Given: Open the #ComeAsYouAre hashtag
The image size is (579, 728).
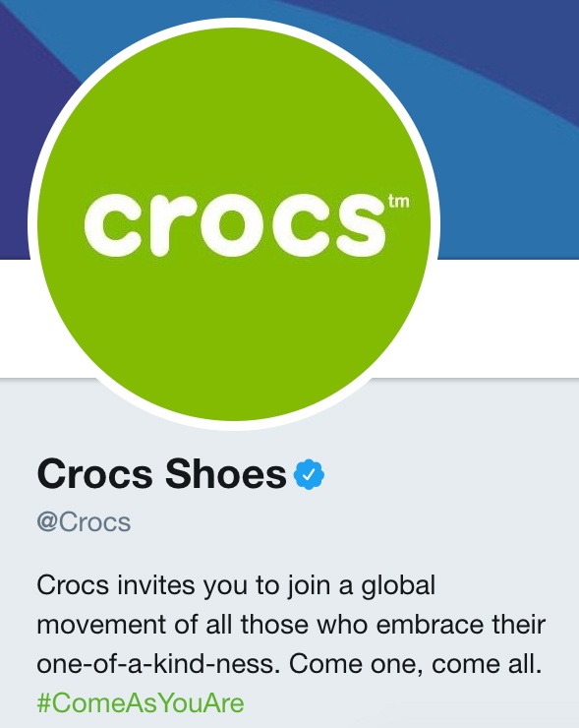Looking at the screenshot, I should tap(141, 703).
